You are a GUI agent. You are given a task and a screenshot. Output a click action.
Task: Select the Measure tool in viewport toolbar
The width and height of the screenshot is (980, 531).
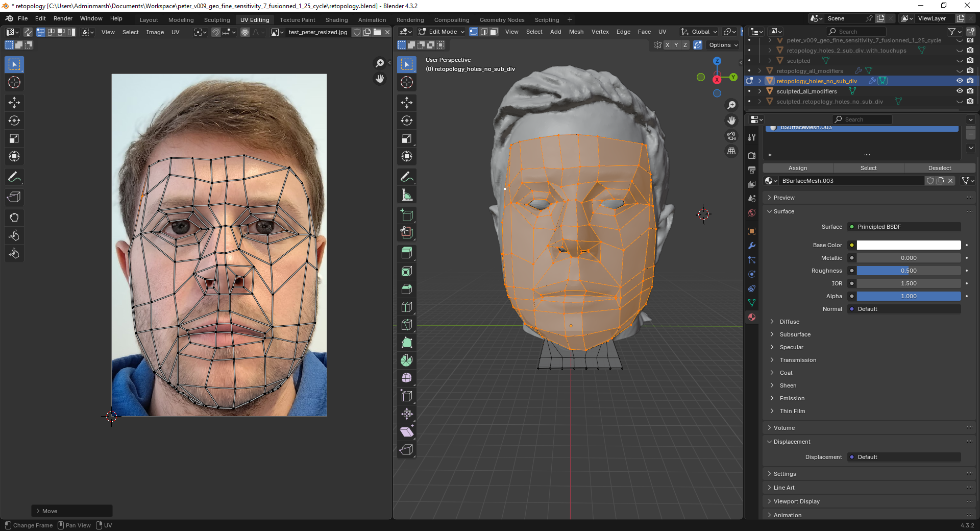[x=407, y=195]
